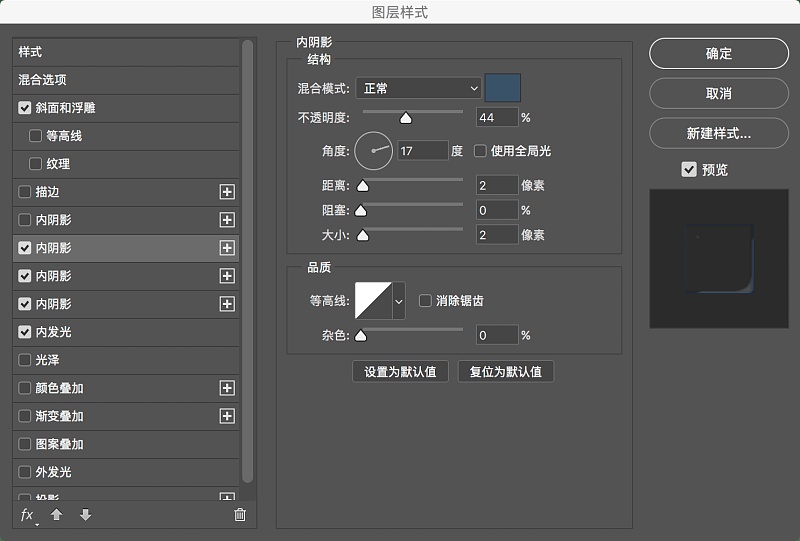Check the 外发光 checkbox
This screenshot has width=800, height=541.
point(24,472)
